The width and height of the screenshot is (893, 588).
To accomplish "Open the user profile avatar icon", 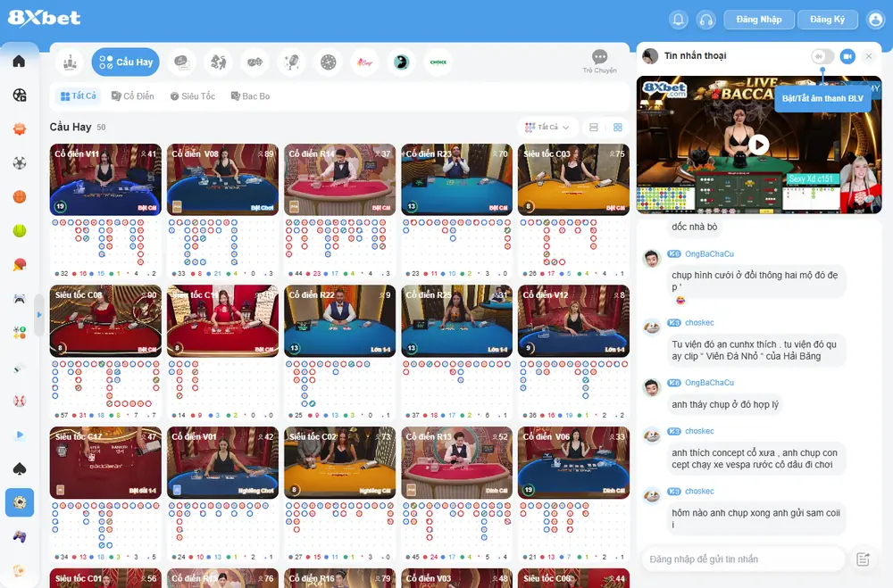I will tap(875, 20).
